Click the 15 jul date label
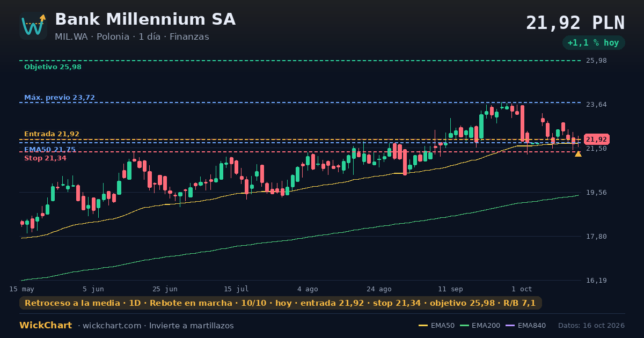The image size is (644, 338). pos(236,289)
